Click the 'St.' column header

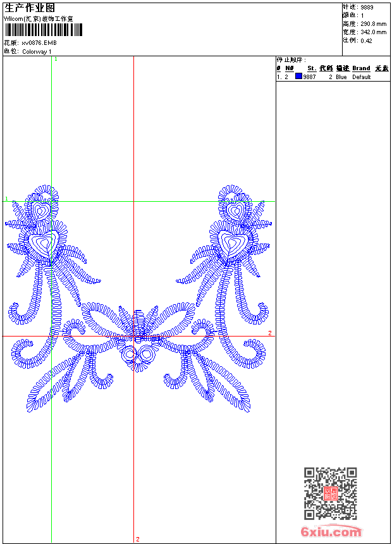(312, 68)
